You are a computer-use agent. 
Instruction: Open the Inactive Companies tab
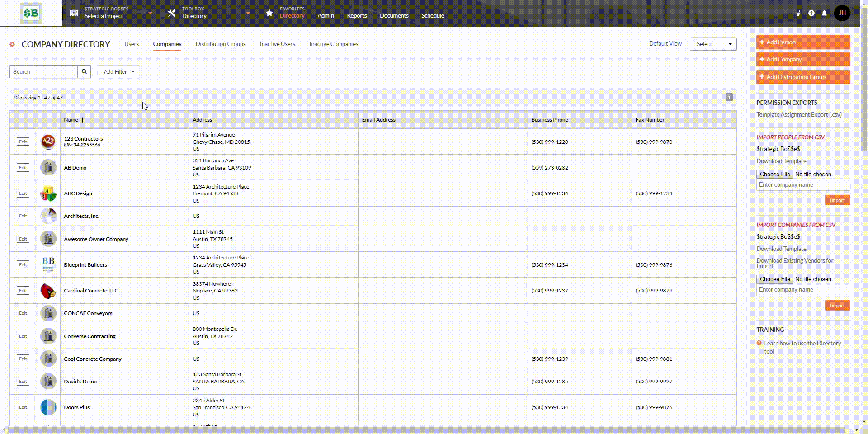(x=334, y=44)
